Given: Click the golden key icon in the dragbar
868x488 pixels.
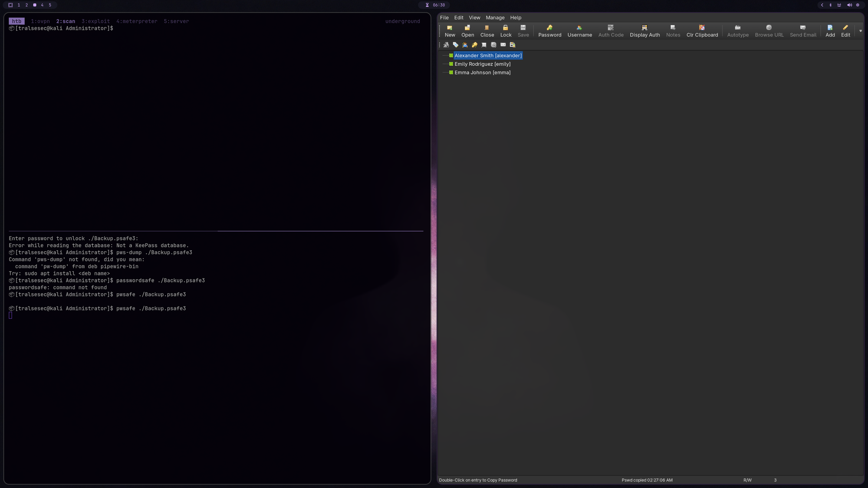Looking at the screenshot, I should pos(474,45).
